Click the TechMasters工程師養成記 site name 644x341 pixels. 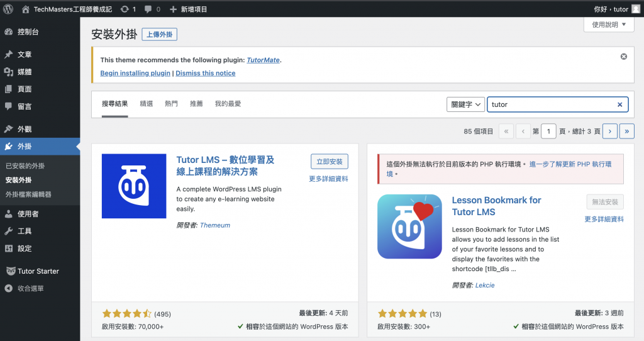73,9
